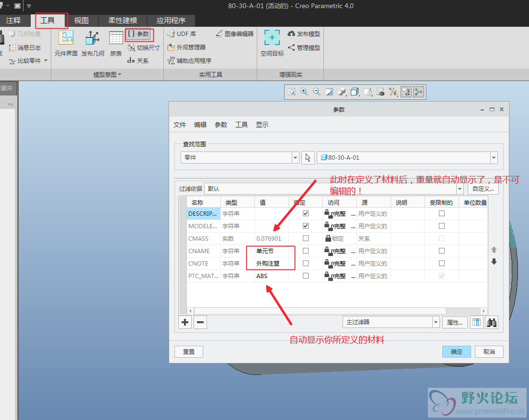Switch to the 柔性建模 ribbon tab
The width and height of the screenshot is (529, 420).
tap(123, 20)
